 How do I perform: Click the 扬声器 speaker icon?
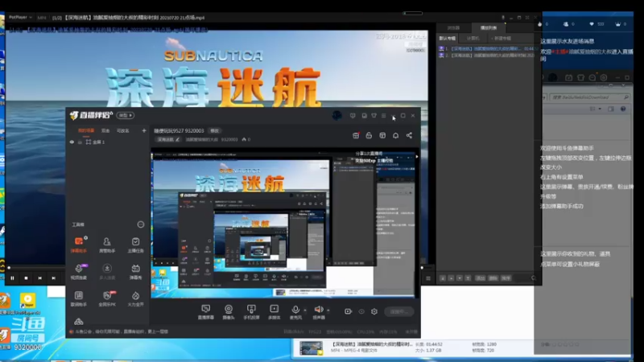tap(318, 311)
